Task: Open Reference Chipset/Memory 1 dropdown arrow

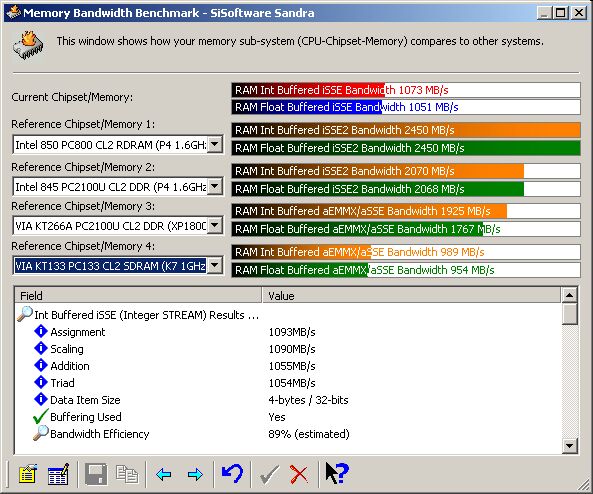Action: pyautogui.click(x=214, y=144)
